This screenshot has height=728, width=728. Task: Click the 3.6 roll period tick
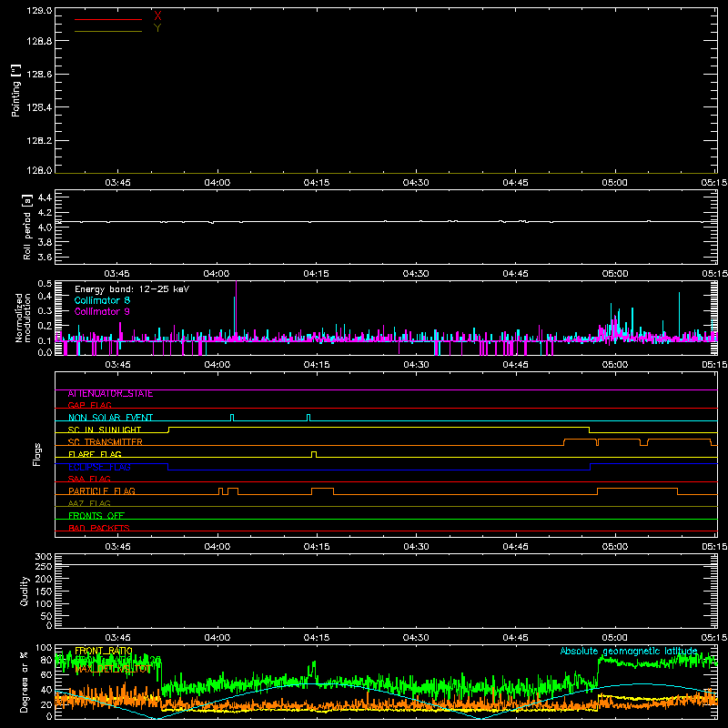[45, 257]
